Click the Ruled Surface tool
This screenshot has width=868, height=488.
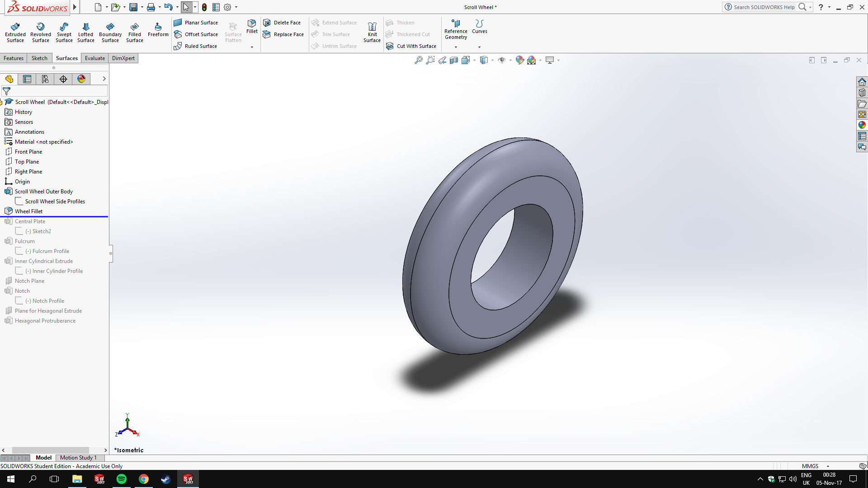tap(195, 46)
